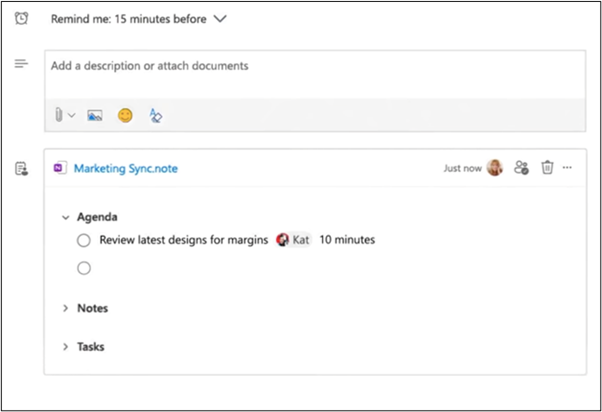The height and width of the screenshot is (412, 602).
Task: Click the text formatting painter icon
Action: coord(155,115)
